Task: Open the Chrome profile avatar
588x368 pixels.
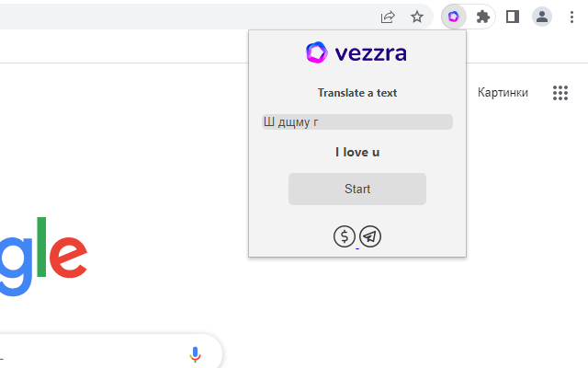Action: [542, 17]
